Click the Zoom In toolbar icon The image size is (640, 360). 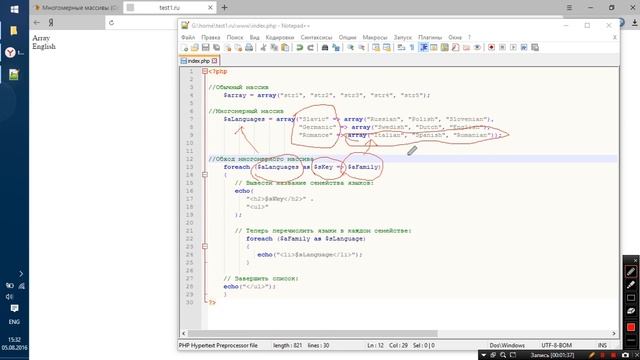351,48
